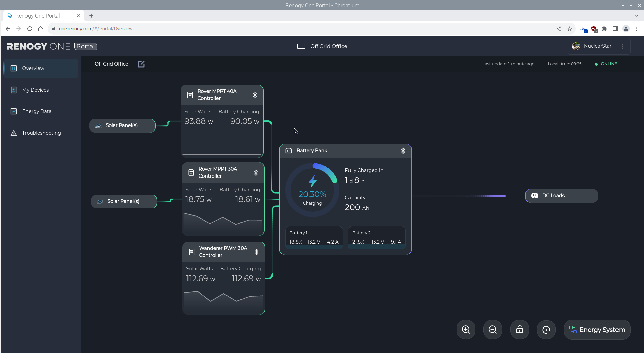This screenshot has height=353, width=644.
Task: Open the Battery 2 details tile
Action: point(377,238)
